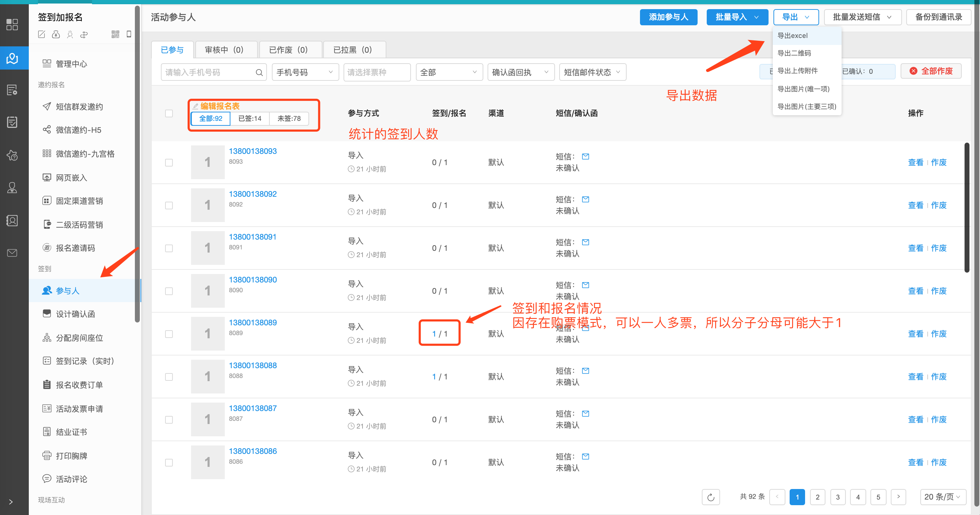Click SMS envelope icon for 13800138092

pyautogui.click(x=586, y=199)
